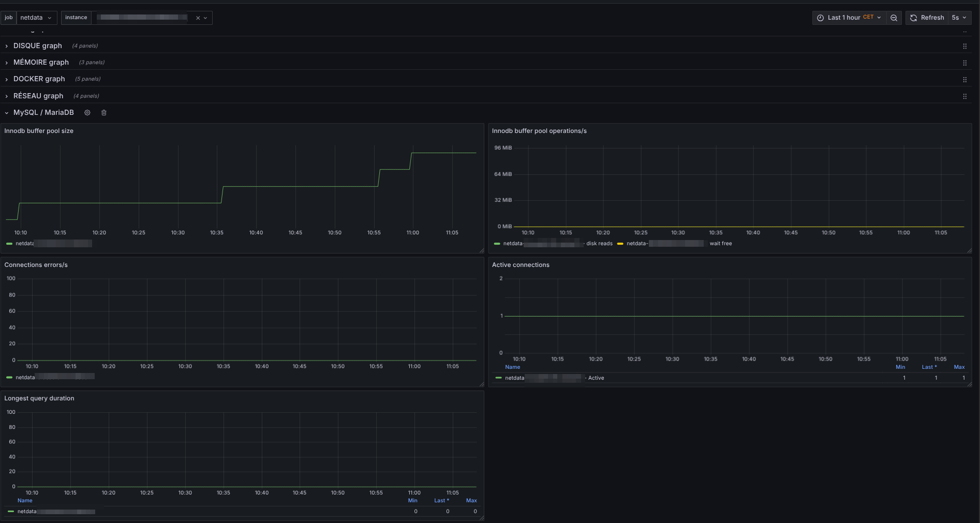This screenshot has width=980, height=523.
Task: Grab the DOCKER graph row drag handle
Action: (964, 80)
